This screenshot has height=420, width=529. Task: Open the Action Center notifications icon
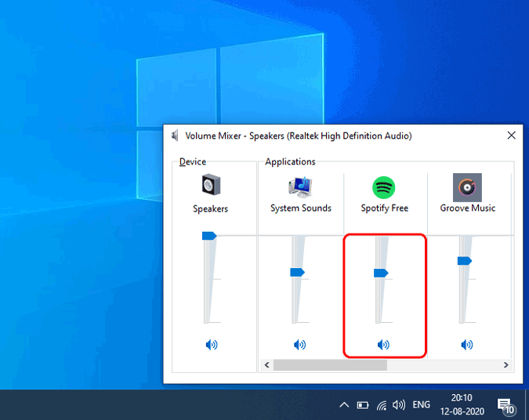[506, 406]
